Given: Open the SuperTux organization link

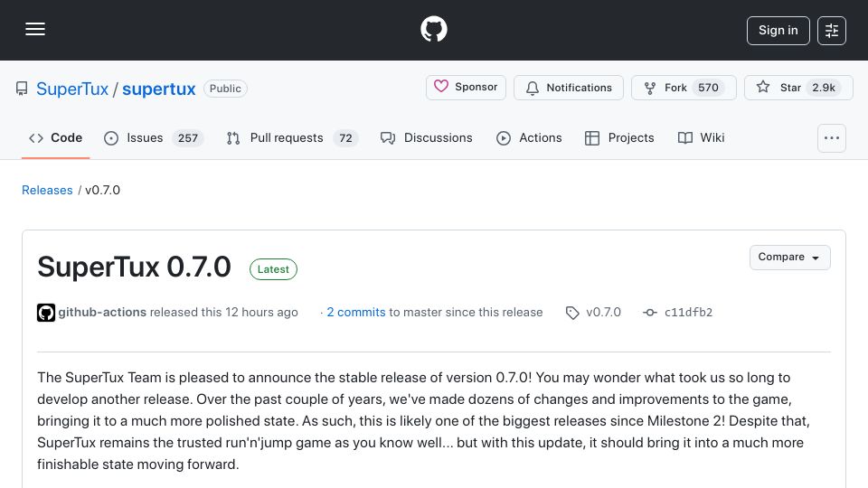Looking at the screenshot, I should click(72, 89).
